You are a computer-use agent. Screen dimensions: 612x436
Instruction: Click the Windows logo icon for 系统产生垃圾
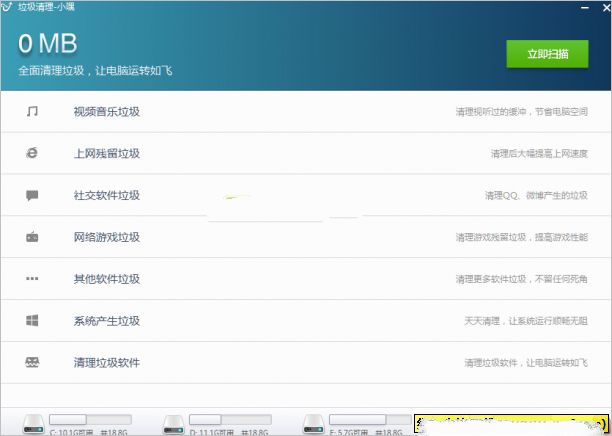click(x=32, y=321)
